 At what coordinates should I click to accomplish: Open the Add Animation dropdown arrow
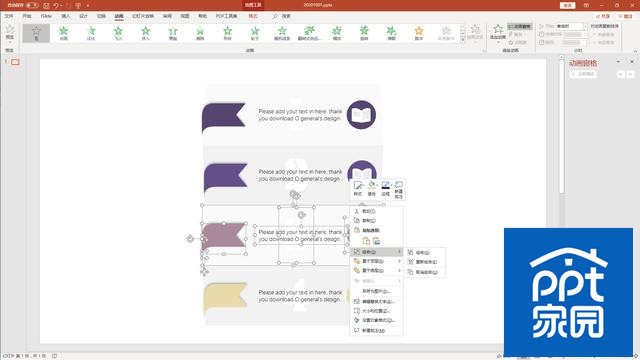498,42
